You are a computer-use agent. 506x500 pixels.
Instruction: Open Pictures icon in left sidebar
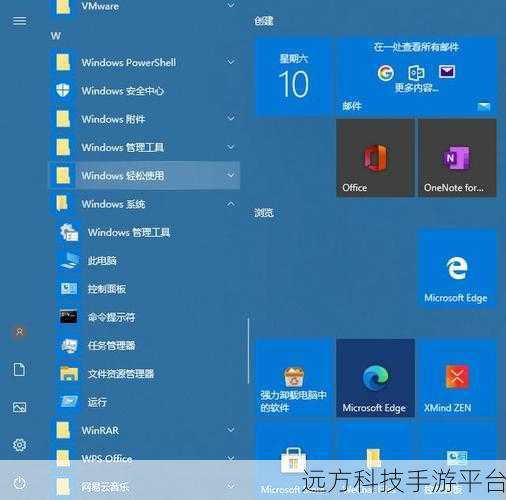coord(19,407)
